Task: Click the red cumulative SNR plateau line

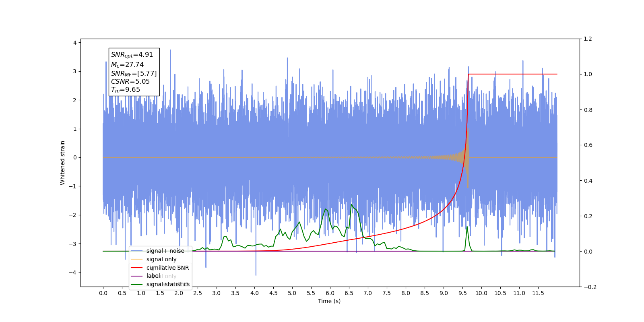Action: [x=512, y=74]
